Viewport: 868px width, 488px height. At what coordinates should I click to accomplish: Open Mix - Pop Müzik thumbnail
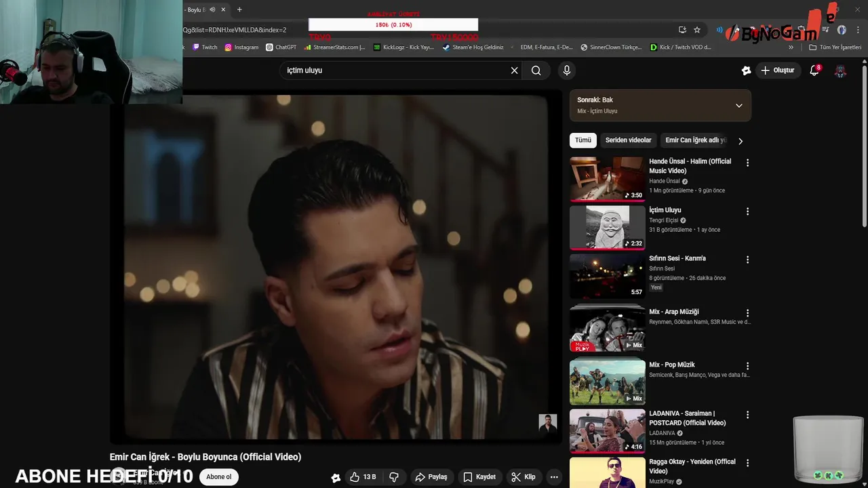[x=607, y=382]
